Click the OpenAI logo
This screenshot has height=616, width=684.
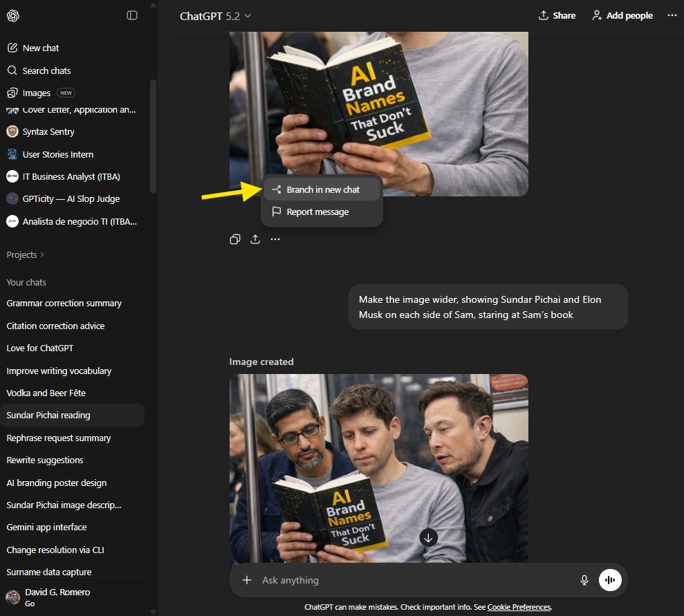13,15
